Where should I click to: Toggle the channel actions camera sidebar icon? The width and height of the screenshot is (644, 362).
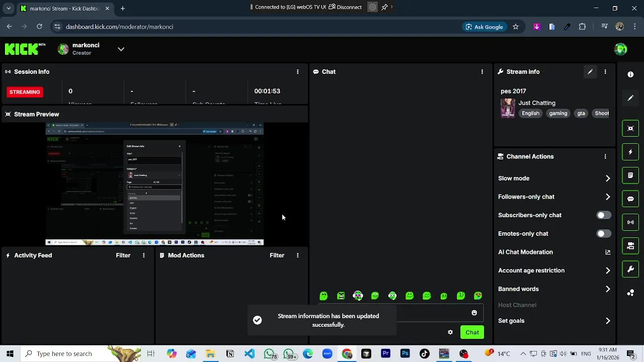(x=630, y=246)
